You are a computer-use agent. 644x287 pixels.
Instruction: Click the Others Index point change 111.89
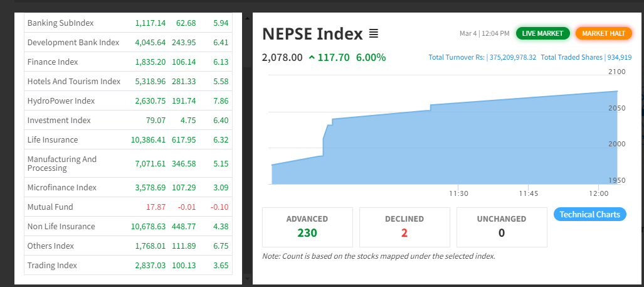click(x=184, y=246)
